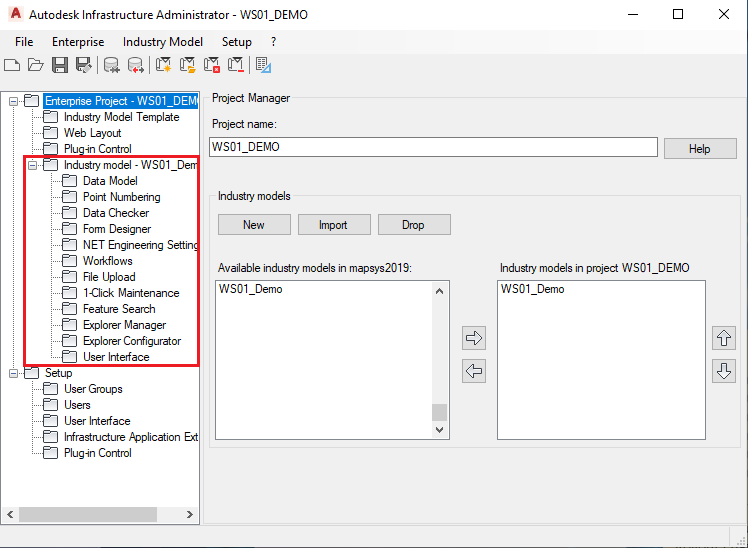Click the remove industry model icon with red minus
The height and width of the screenshot is (548, 748).
tap(236, 65)
